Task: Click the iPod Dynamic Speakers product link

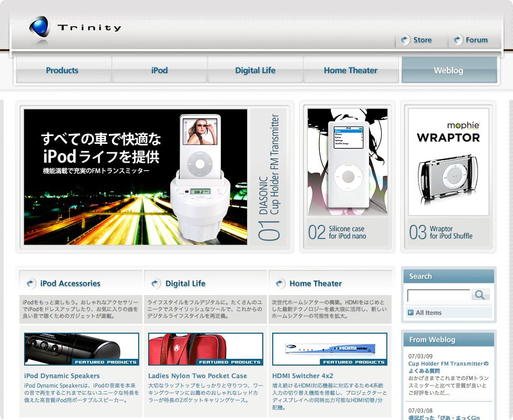Action: [62, 376]
